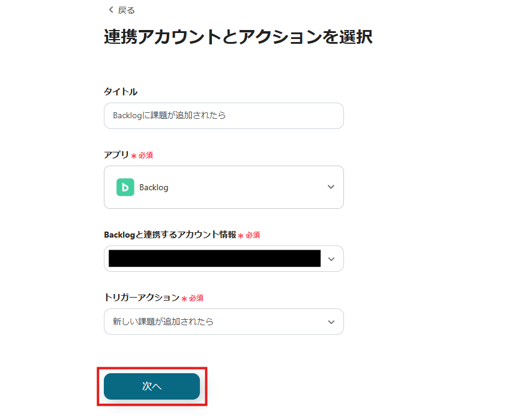Viewport: 518px width, 420px height.
Task: Click the trigger action dropdown arrow
Action: tap(331, 322)
